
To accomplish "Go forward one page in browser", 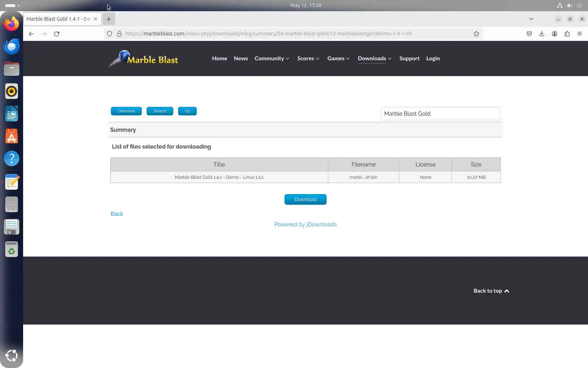I will point(44,34).
